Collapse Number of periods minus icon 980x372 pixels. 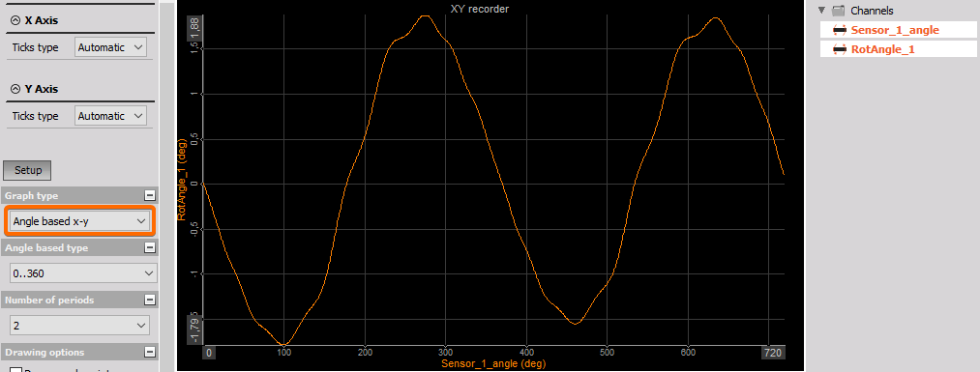click(149, 300)
